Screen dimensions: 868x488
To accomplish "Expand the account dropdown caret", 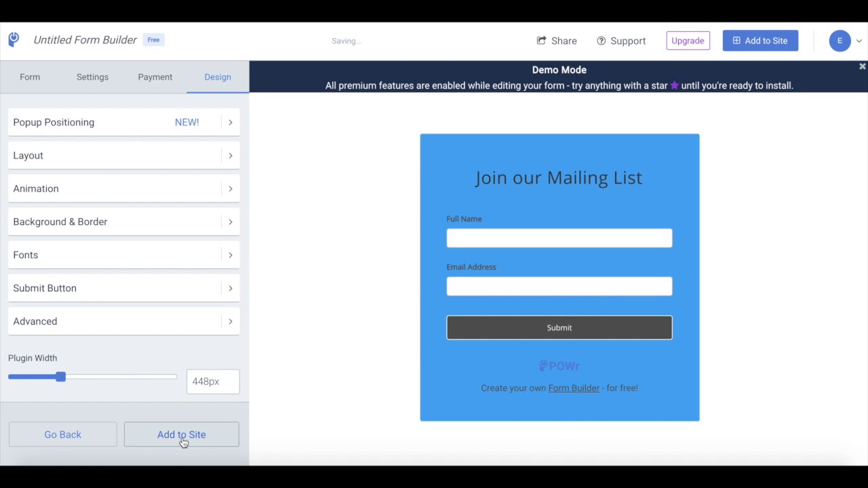I will [859, 41].
